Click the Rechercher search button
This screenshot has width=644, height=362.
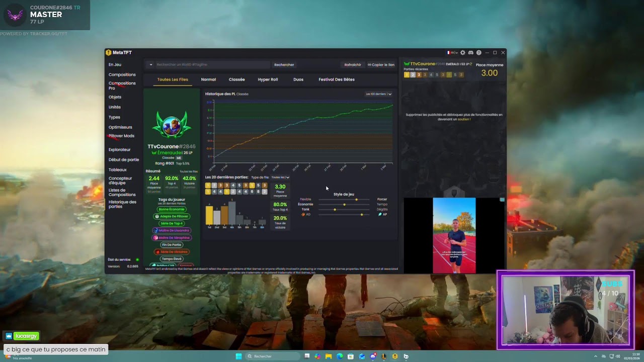tap(284, 65)
